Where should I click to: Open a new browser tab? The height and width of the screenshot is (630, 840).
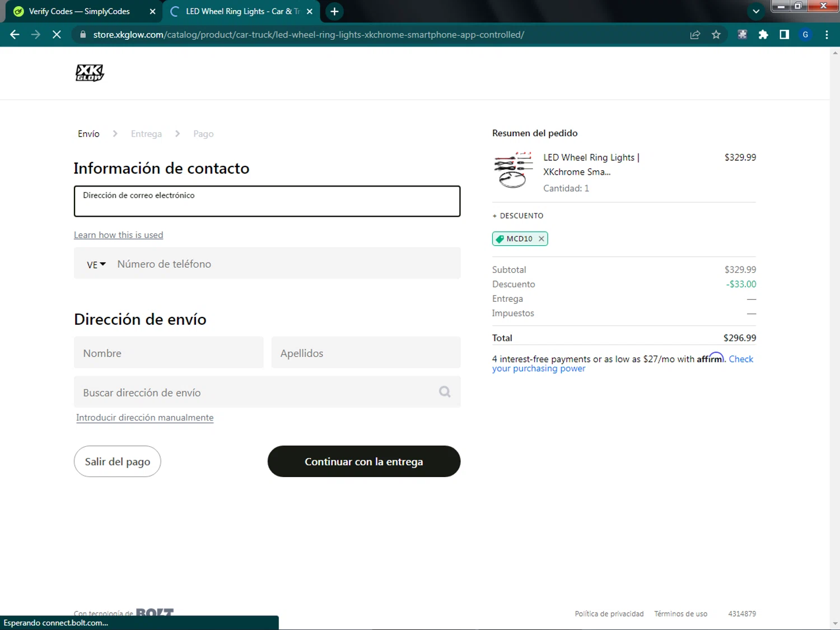point(334,11)
